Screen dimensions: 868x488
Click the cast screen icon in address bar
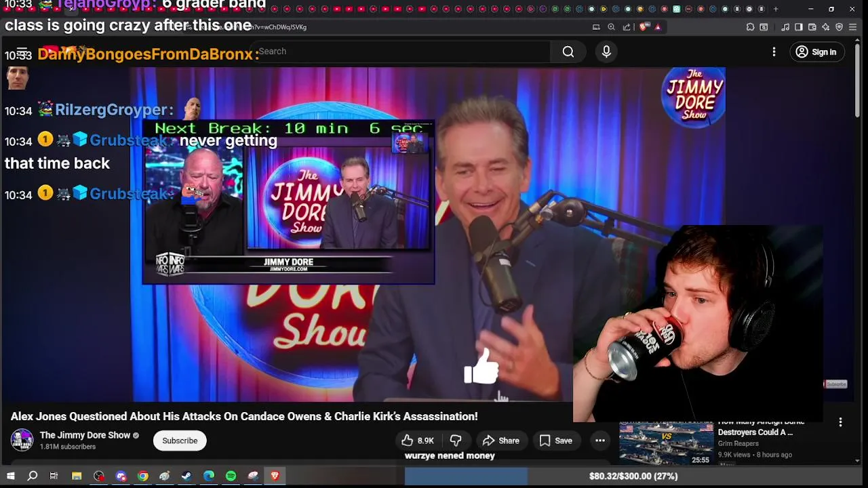pos(596,27)
